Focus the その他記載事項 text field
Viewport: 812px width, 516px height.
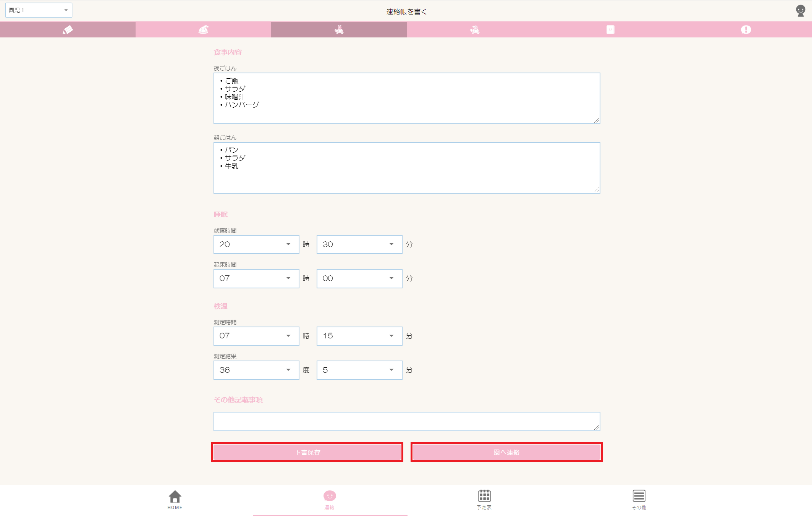[407, 421]
